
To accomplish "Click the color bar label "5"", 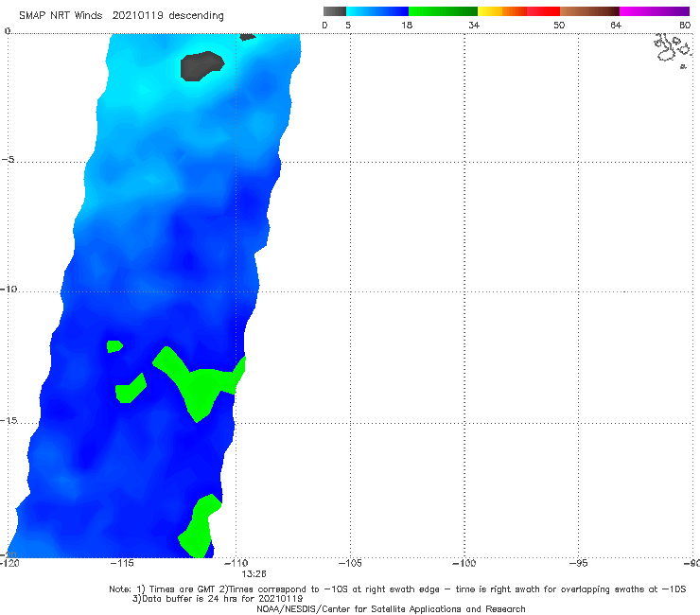I will [348, 26].
